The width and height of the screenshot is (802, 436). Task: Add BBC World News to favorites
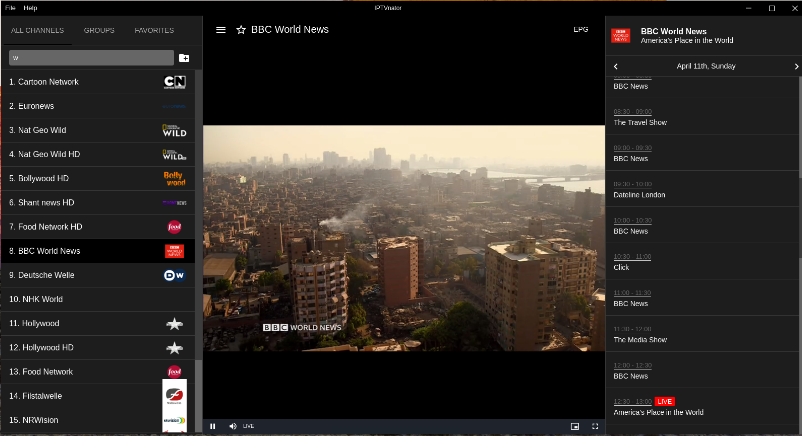coord(241,30)
